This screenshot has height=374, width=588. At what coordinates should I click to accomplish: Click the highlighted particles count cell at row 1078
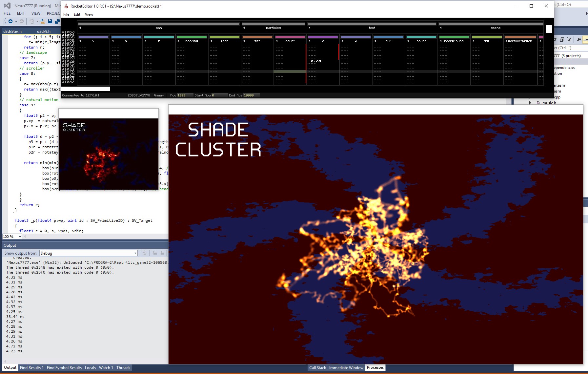point(290,72)
